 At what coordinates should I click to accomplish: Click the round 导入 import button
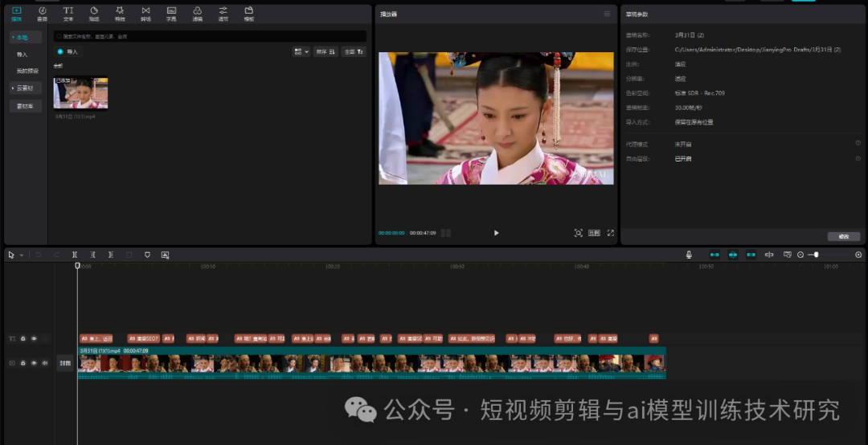[68, 51]
